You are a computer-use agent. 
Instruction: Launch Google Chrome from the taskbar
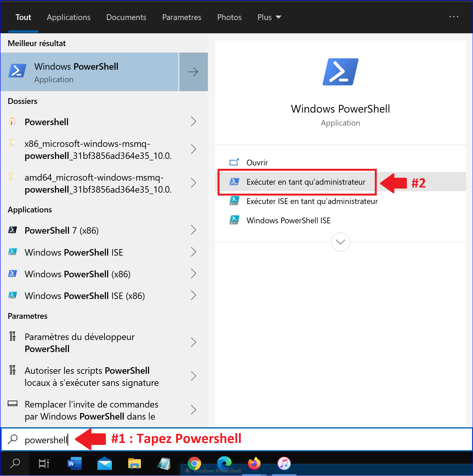(194, 464)
